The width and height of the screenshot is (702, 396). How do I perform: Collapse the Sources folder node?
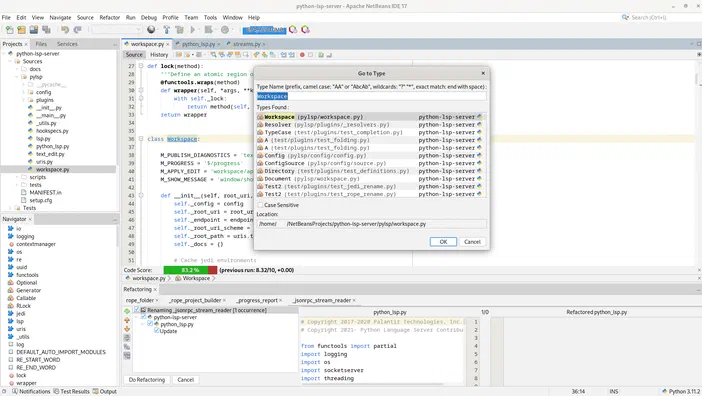pyautogui.click(x=11, y=61)
